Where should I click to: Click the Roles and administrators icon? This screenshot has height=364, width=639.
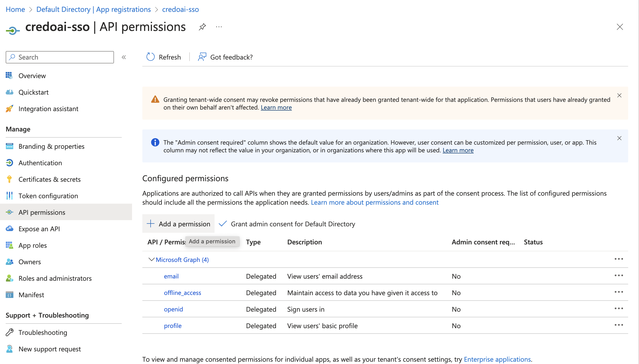pos(9,278)
